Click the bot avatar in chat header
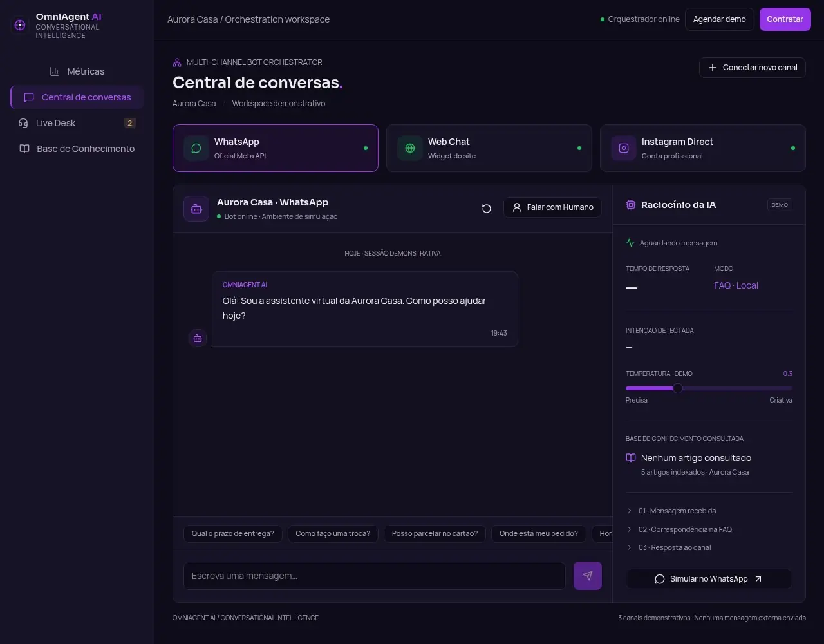Image resolution: width=824 pixels, height=644 pixels. (196, 209)
